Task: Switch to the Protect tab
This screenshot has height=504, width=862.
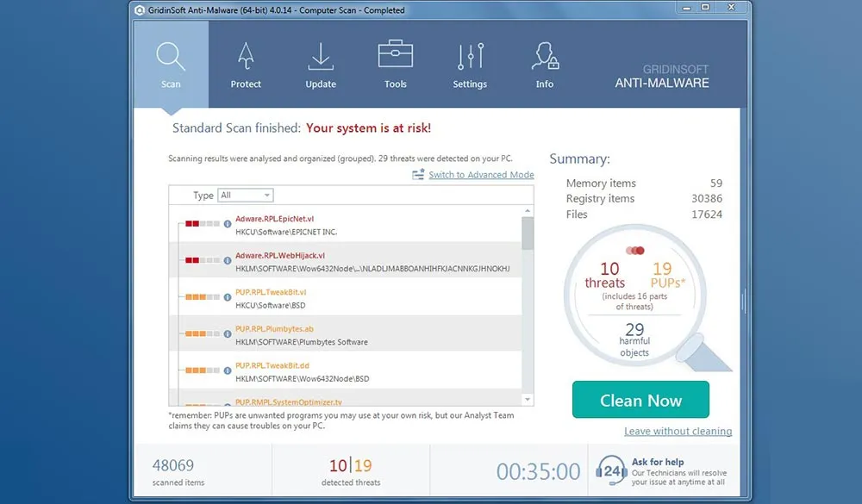Action: [246, 56]
